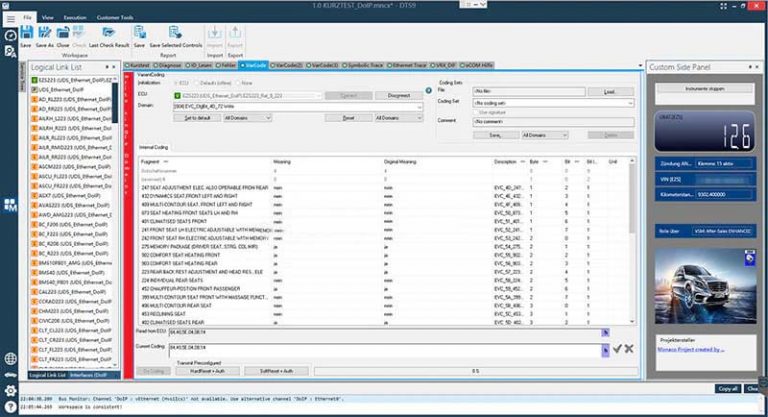Image resolution: width=768 pixels, height=417 pixels.
Task: Open Last Check Result from the ribbon
Action: (108, 35)
